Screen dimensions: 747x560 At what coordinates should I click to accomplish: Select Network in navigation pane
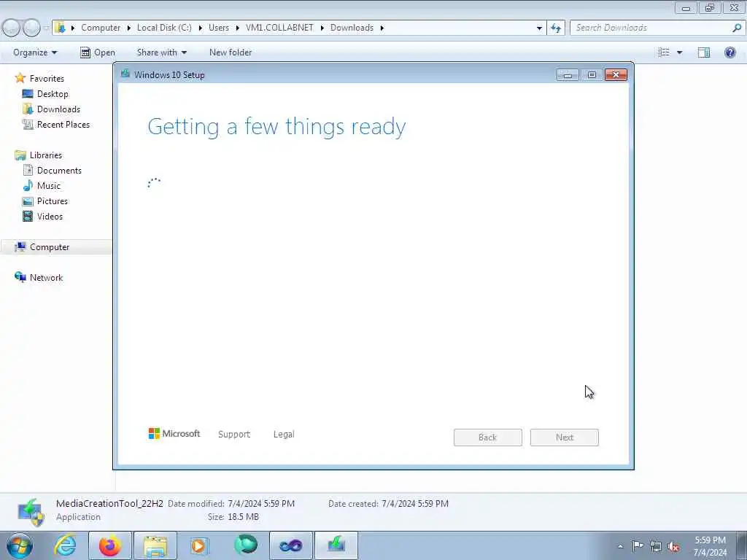pyautogui.click(x=46, y=278)
